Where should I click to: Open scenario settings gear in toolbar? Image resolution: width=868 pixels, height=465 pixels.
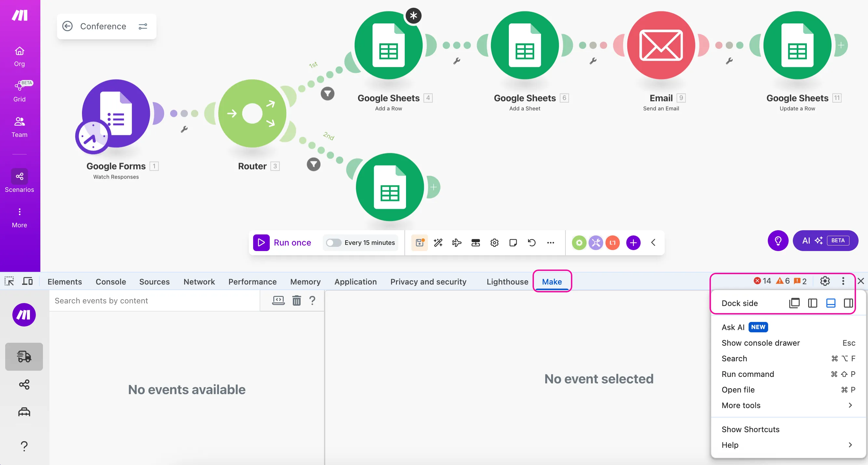click(x=494, y=243)
